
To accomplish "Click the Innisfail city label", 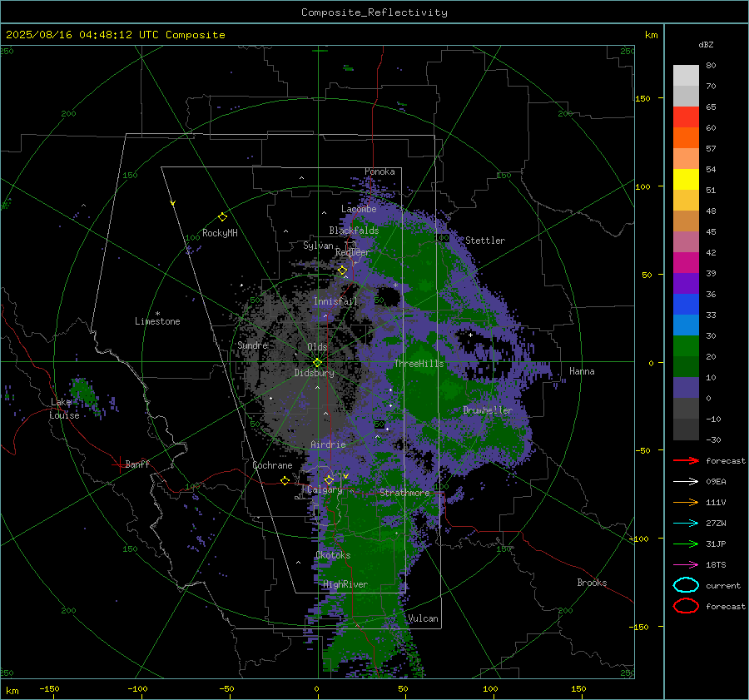I will [x=335, y=301].
